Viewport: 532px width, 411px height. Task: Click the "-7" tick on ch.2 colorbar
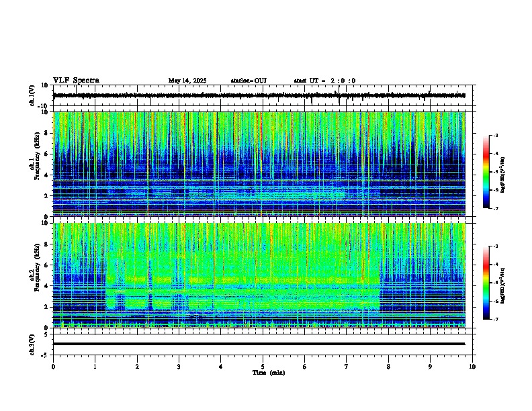pos(495,320)
